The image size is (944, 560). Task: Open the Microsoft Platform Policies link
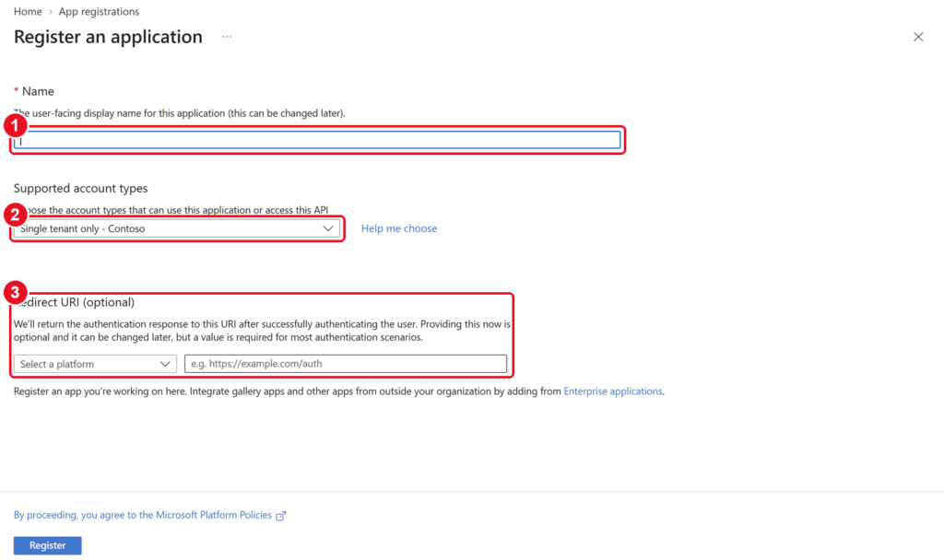(143, 515)
